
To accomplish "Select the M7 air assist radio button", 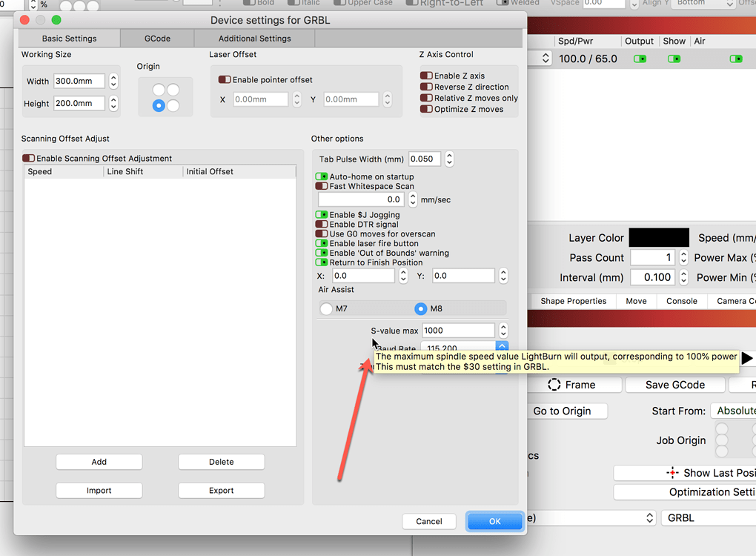I will tap(325, 308).
